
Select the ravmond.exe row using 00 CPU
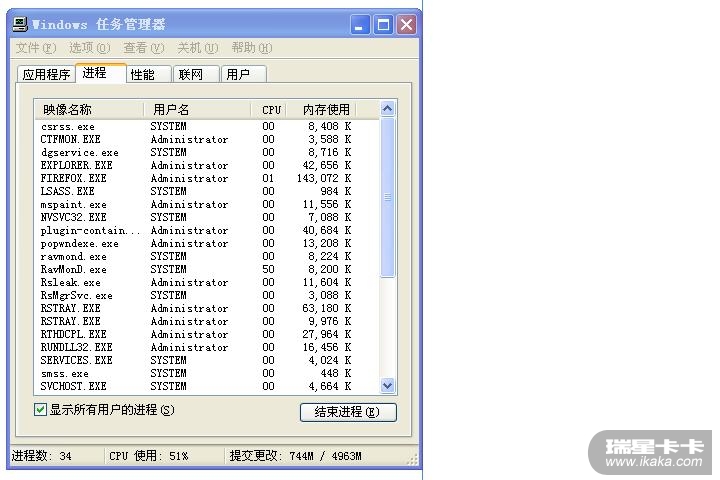pos(207,256)
